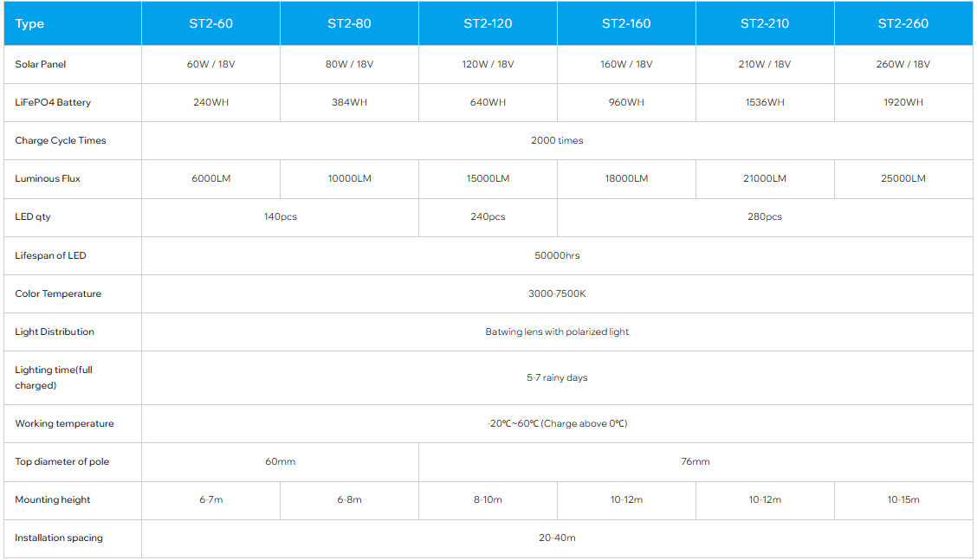Click the 3000-7500K color temperature value
Image resolution: width=977 pixels, height=560 pixels.
coord(557,293)
